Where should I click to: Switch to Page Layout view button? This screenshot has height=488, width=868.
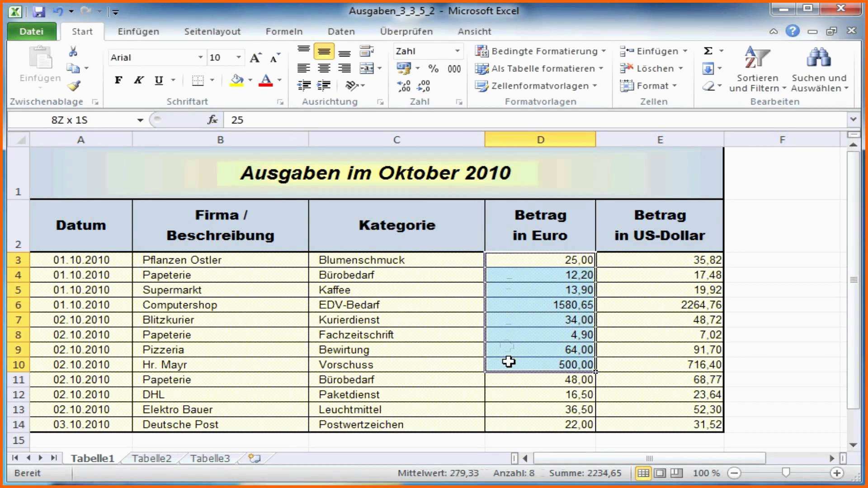tap(660, 473)
